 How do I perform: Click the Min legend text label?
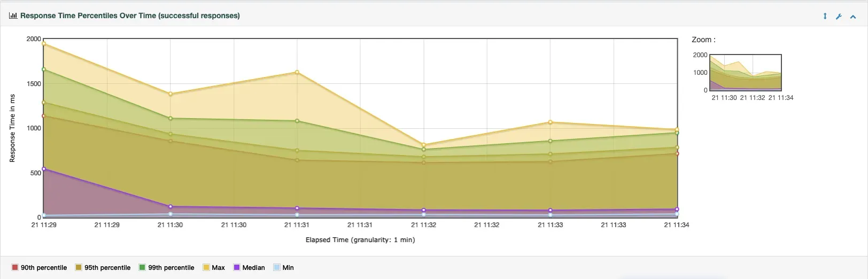point(288,268)
